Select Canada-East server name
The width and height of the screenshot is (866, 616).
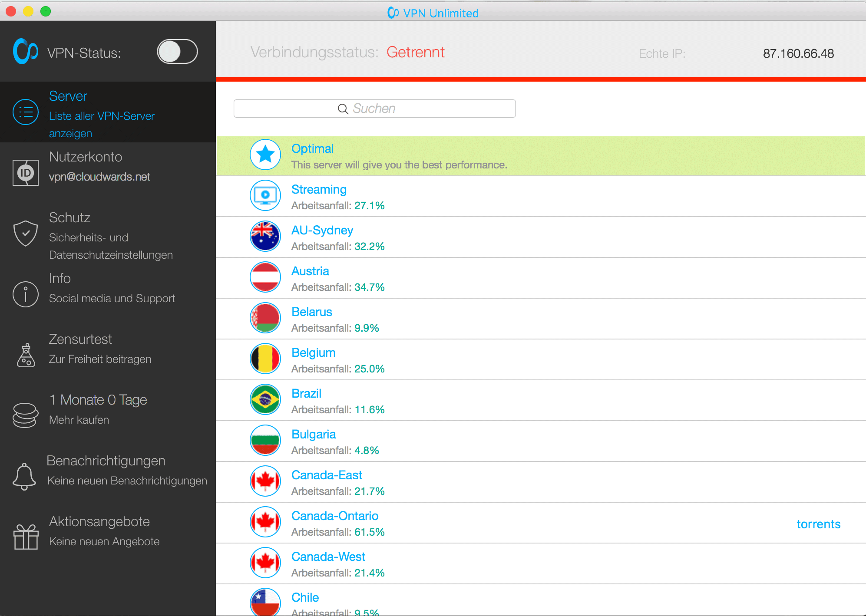pos(327,475)
